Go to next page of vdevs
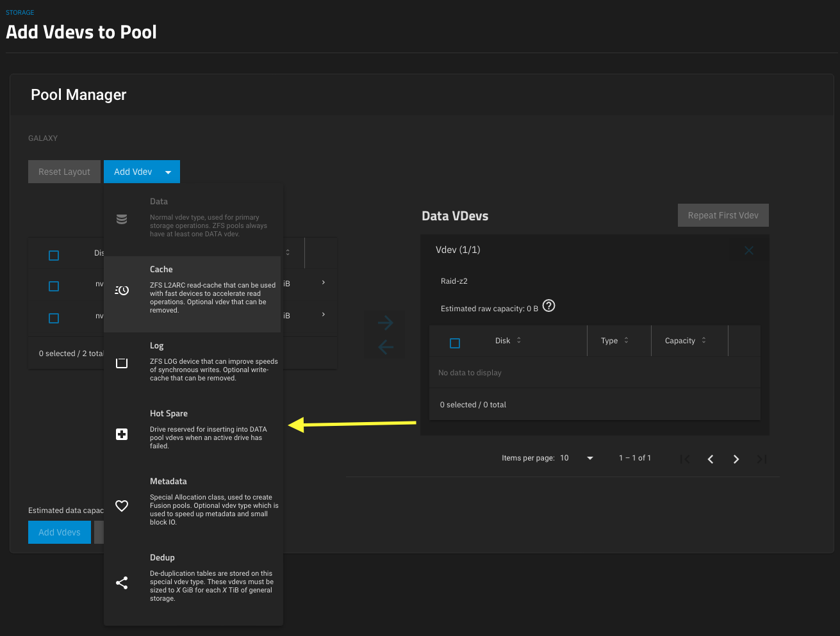The width and height of the screenshot is (840, 636). 736,459
